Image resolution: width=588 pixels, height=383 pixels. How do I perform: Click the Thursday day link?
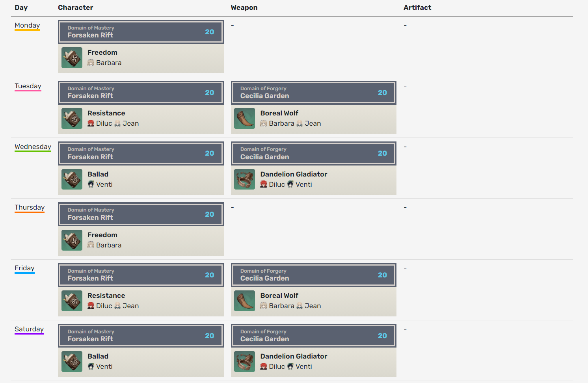tap(30, 208)
